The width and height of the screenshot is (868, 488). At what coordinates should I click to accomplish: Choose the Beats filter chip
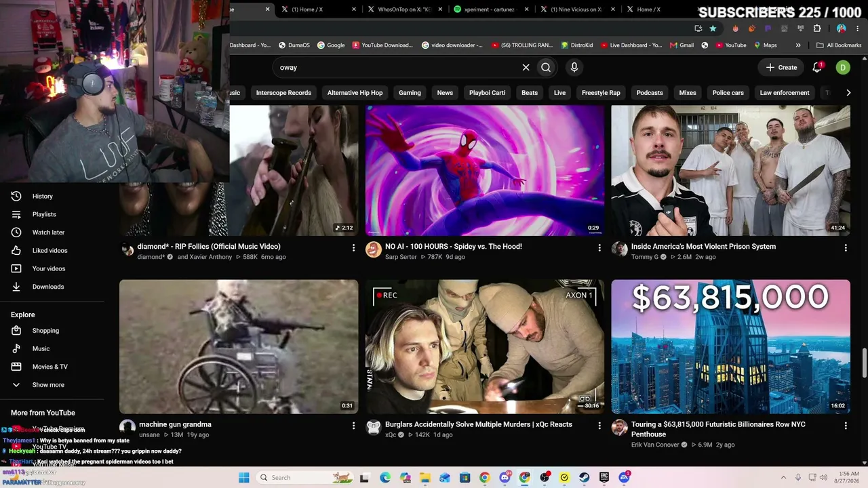tap(530, 93)
